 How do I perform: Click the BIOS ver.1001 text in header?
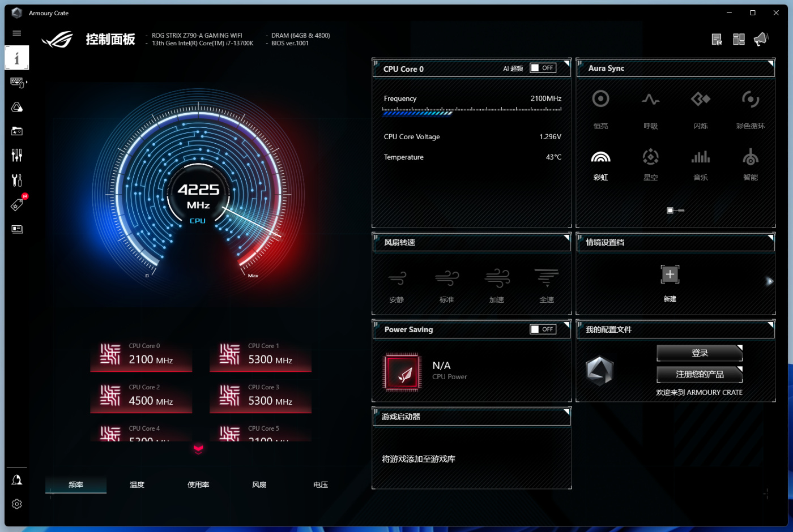tap(290, 43)
